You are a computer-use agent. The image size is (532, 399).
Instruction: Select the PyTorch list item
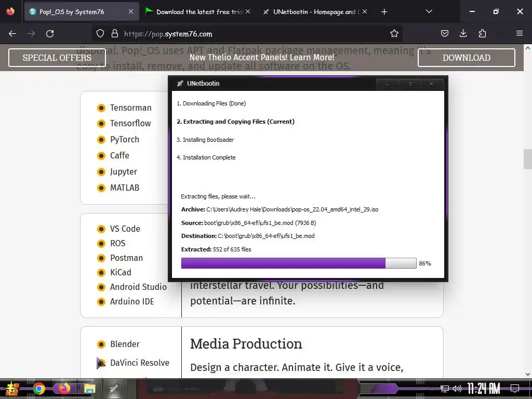pos(124,139)
